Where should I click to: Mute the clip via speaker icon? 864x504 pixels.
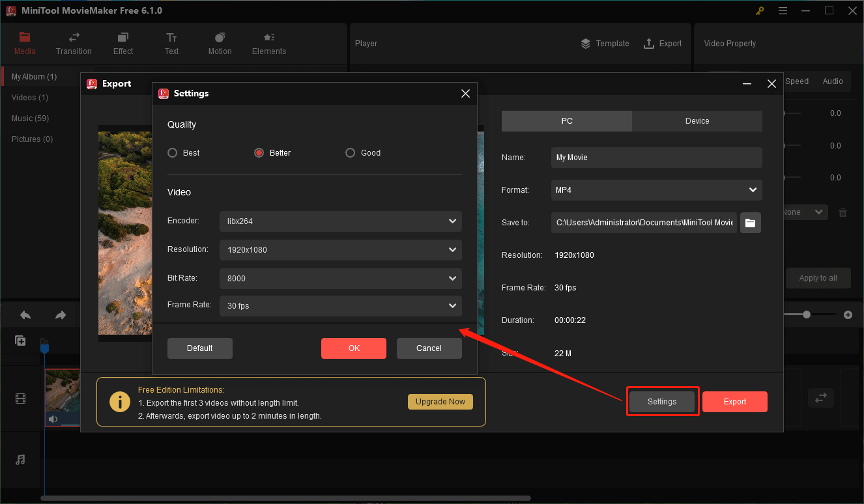pyautogui.click(x=53, y=419)
